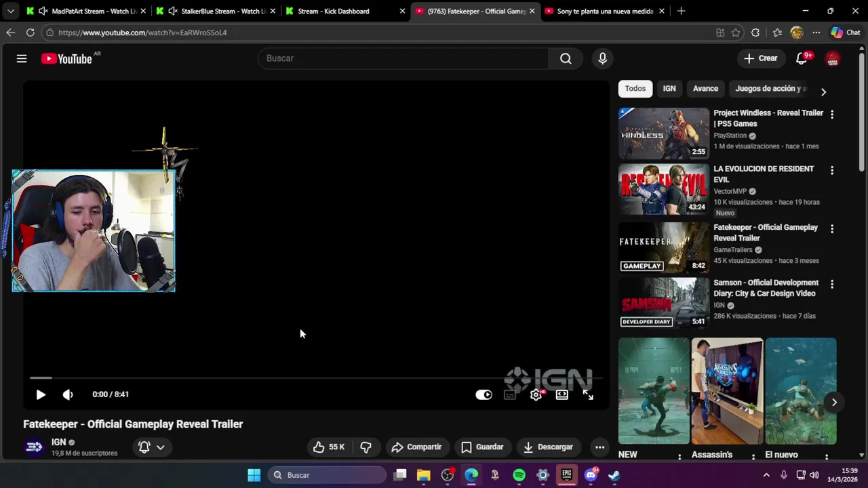Open options for Samson video

(x=832, y=284)
